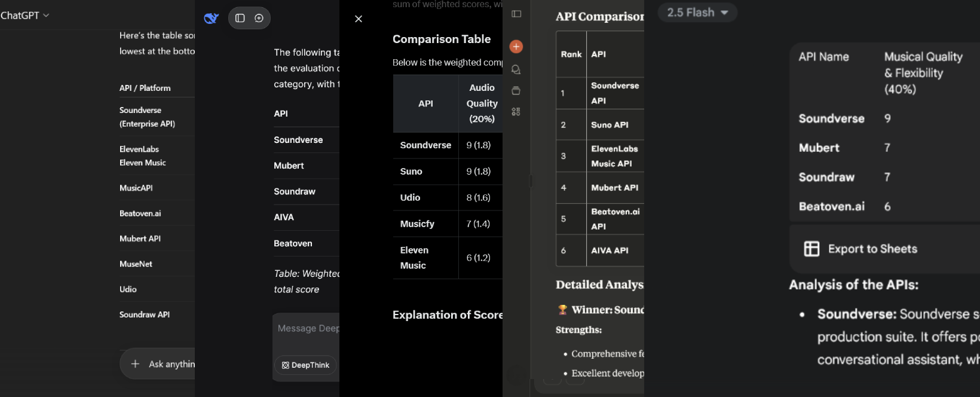This screenshot has height=397, width=980.
Task: Click Soundraw API in the ChatGPT table
Action: 145,314
